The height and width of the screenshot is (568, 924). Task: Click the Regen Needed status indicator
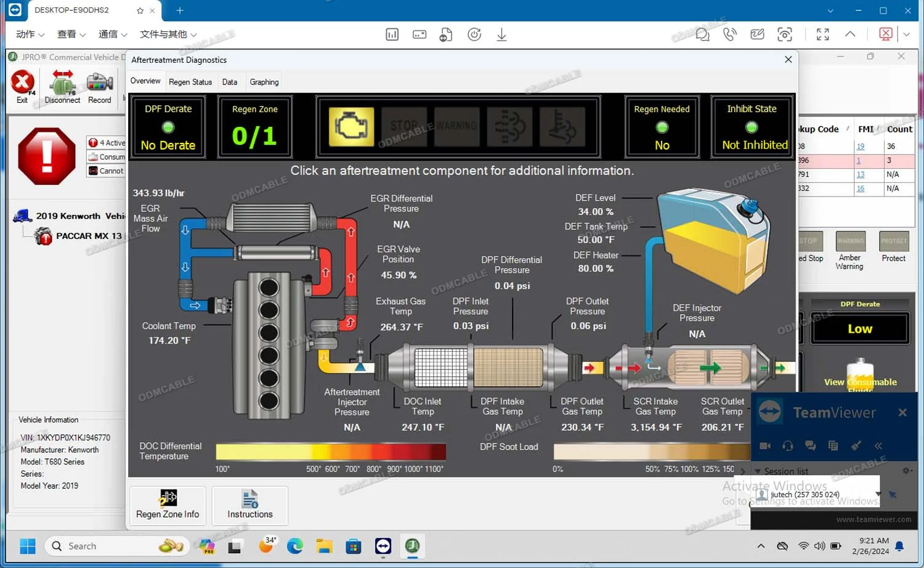tap(662, 127)
